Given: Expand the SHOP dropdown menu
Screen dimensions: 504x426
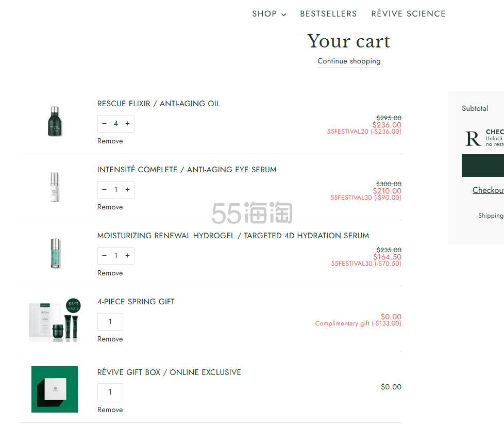Looking at the screenshot, I should point(269,14).
